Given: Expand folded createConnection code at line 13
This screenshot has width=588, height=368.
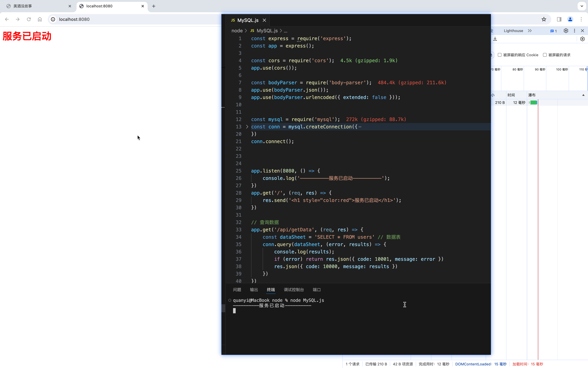Looking at the screenshot, I should pyautogui.click(x=247, y=127).
